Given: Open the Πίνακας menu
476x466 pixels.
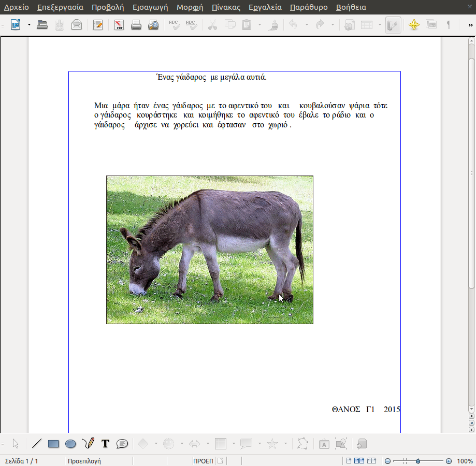Looking at the screenshot, I should (x=226, y=7).
